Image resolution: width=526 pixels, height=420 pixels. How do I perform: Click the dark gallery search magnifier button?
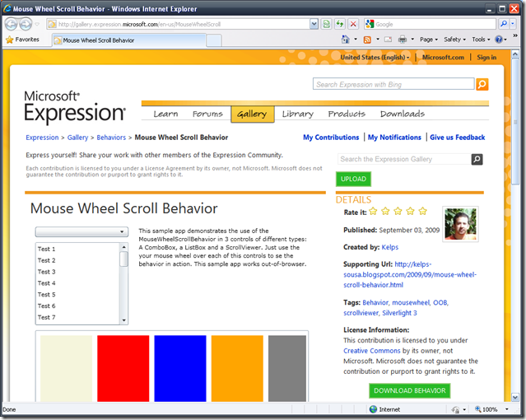click(x=477, y=159)
